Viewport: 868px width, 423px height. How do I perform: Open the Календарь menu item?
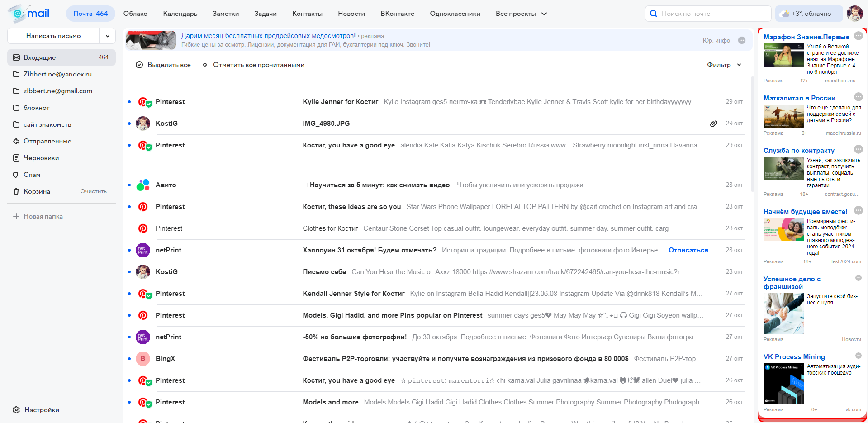tap(180, 14)
